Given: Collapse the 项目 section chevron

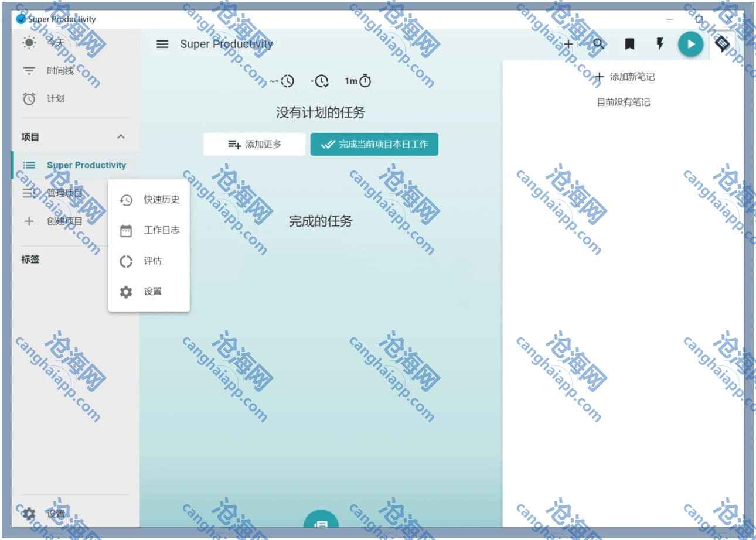Looking at the screenshot, I should 121,137.
